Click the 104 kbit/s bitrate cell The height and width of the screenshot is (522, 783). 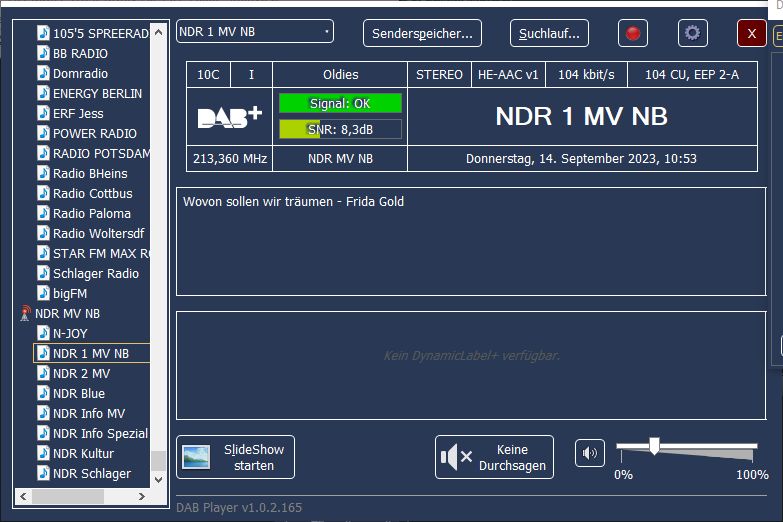(x=586, y=74)
